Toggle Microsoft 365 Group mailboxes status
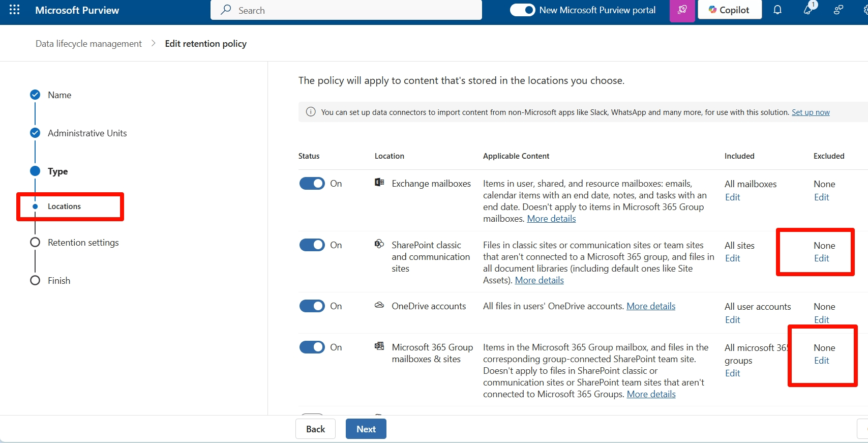The height and width of the screenshot is (443, 868). [312, 347]
